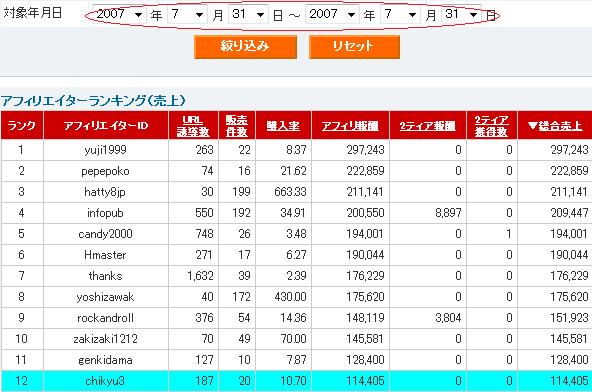This screenshot has width=592, height=392.
Task: Sort by アフィリ報酬 column header
Action: 350,126
